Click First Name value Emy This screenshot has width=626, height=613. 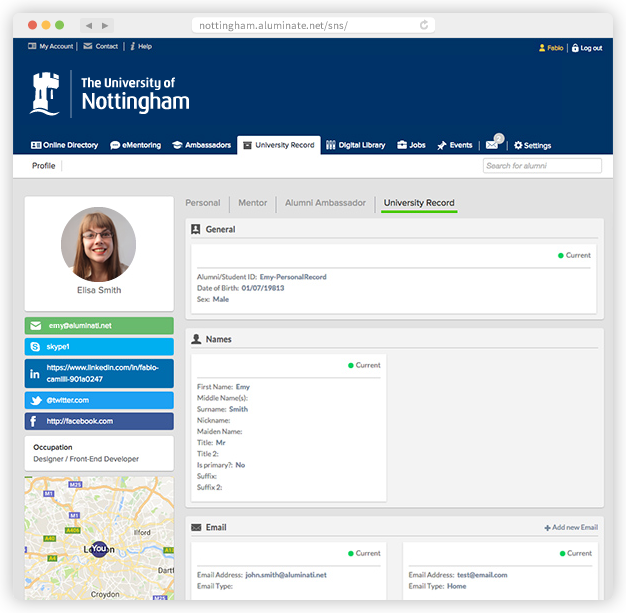(243, 387)
